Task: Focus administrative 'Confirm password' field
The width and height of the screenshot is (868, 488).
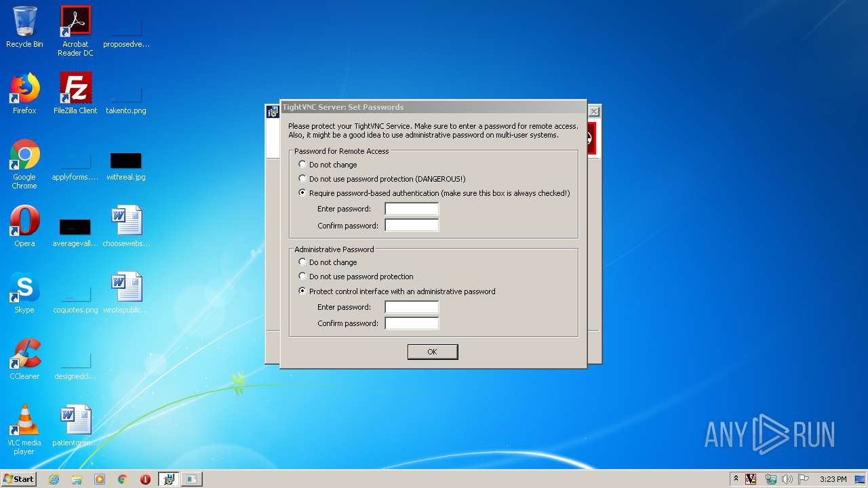Action: [412, 323]
